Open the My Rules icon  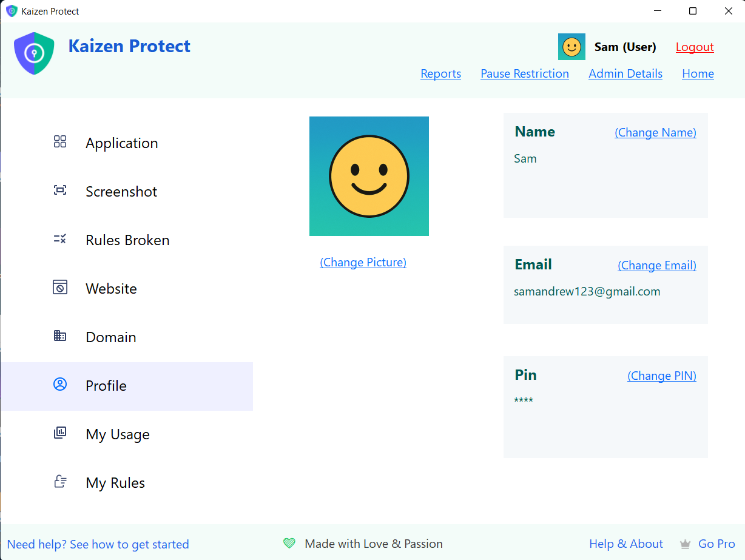pos(60,482)
